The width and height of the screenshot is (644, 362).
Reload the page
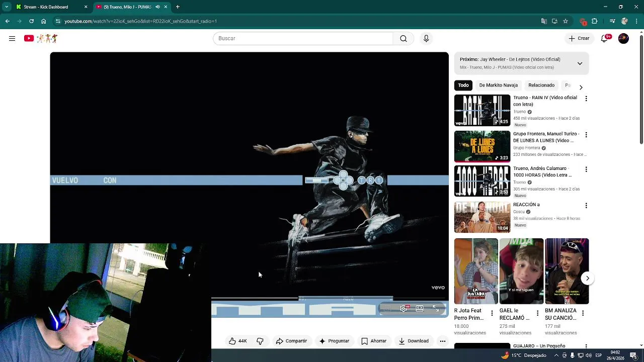31,21
